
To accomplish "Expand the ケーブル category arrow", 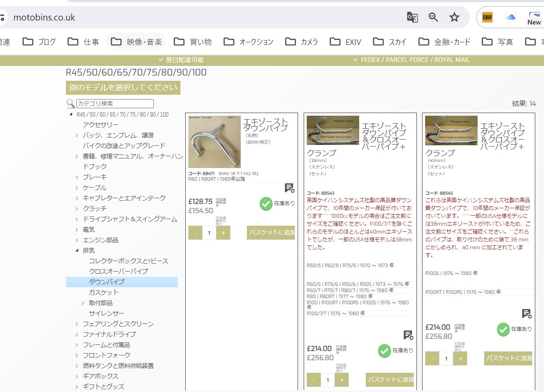I will tap(77, 188).
